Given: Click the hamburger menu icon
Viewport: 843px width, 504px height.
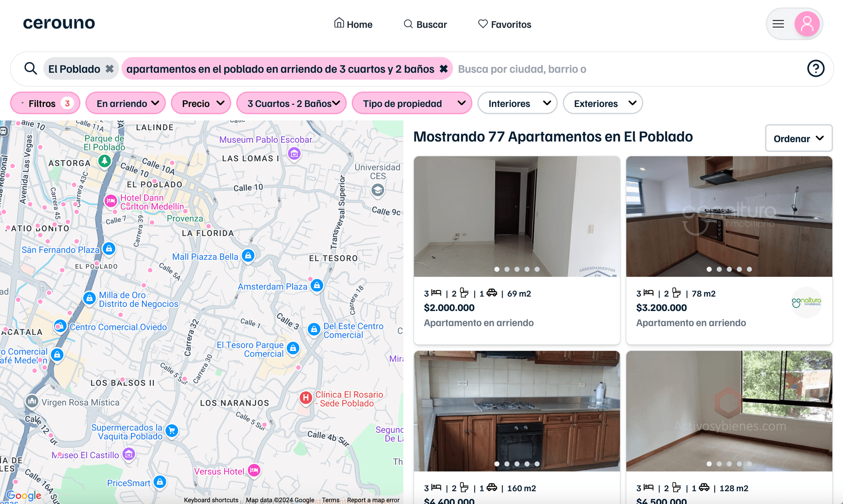Looking at the screenshot, I should click(778, 24).
